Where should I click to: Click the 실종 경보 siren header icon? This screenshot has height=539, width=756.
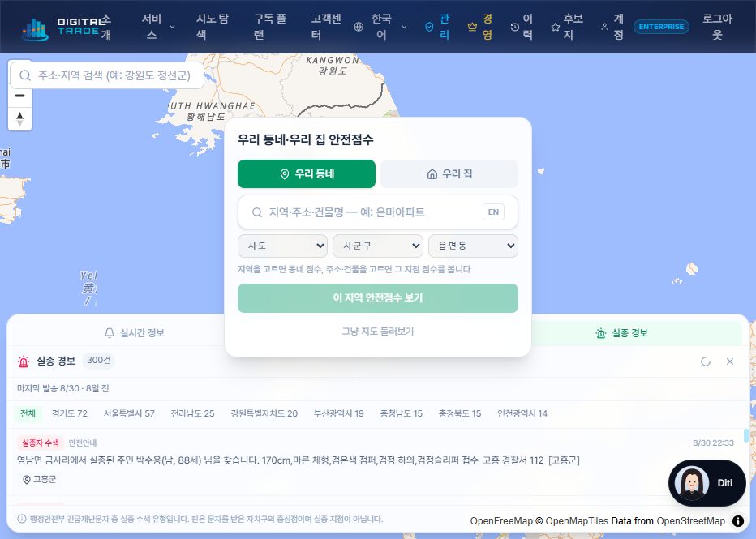(24, 361)
